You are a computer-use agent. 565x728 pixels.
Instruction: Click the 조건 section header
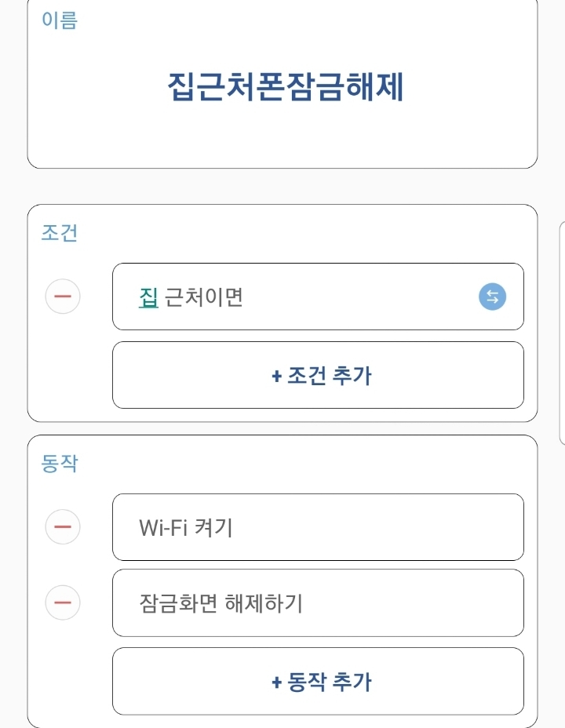coord(60,233)
